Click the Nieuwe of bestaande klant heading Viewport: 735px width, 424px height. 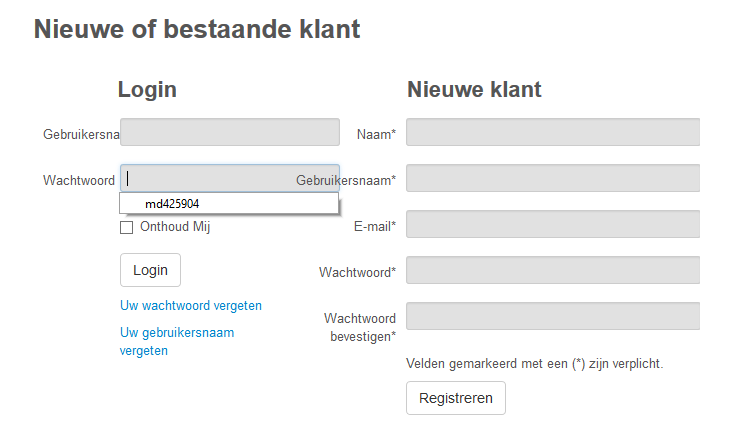(197, 30)
